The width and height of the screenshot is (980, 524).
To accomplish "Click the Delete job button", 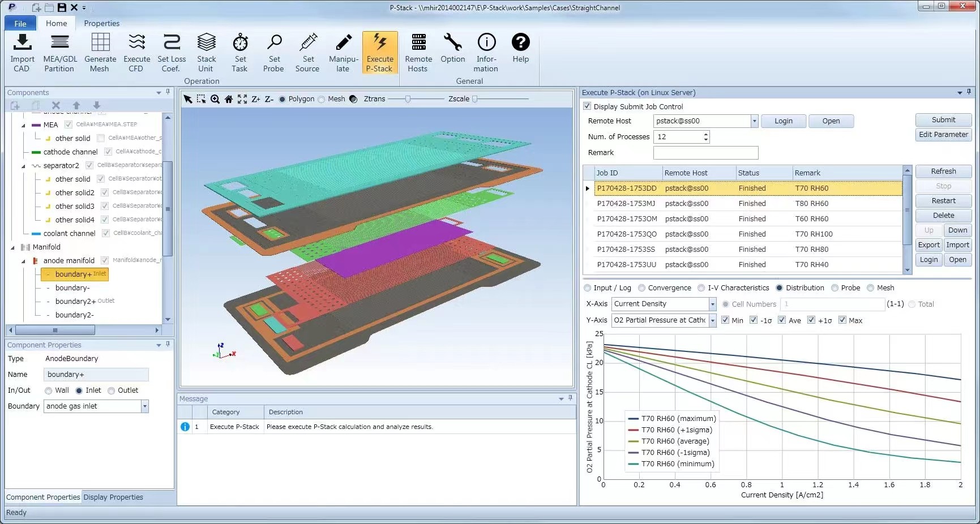I will point(943,216).
